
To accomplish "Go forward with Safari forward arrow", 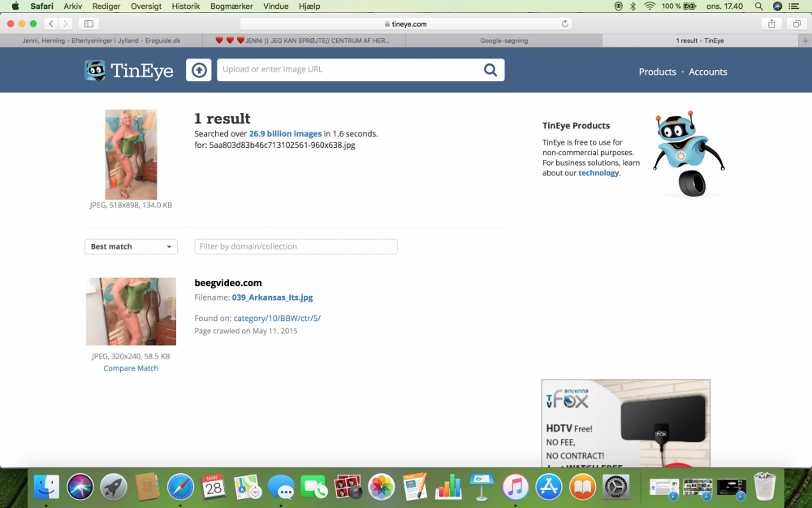I will pyautogui.click(x=65, y=24).
